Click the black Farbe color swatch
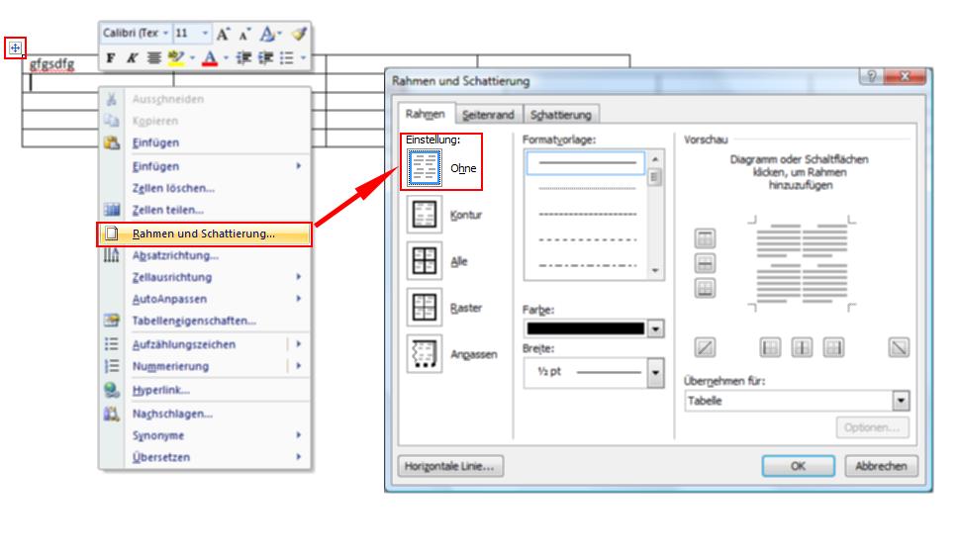959x560 pixels. 586,328
